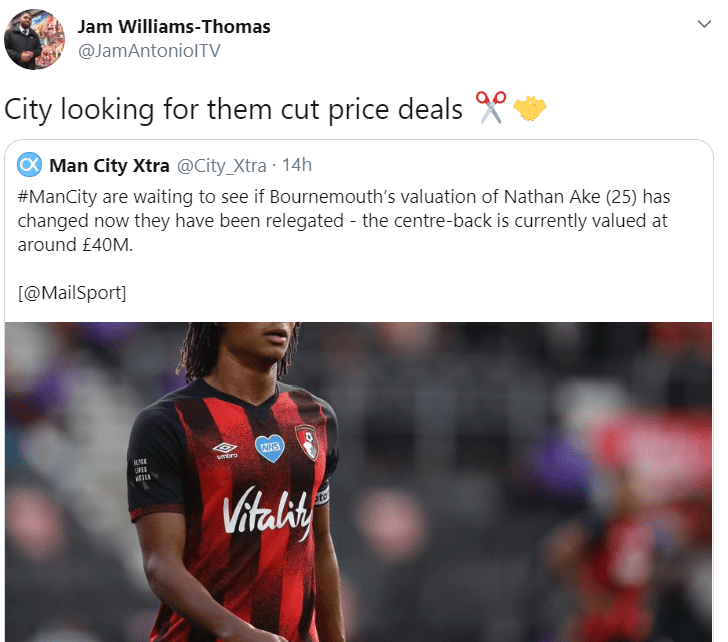Open the #ManCity hashtag
Image resolution: width=728 pixels, height=642 pixels.
(58, 197)
